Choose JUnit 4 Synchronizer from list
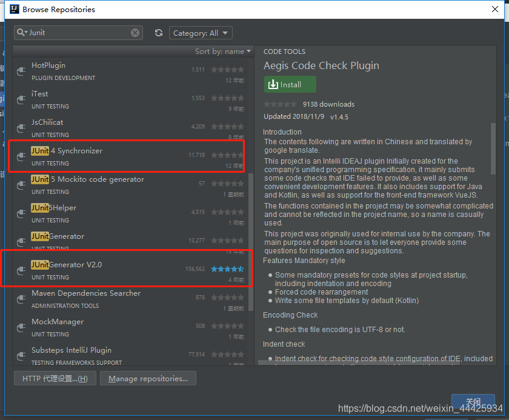This screenshot has height=420, width=509. point(67,150)
